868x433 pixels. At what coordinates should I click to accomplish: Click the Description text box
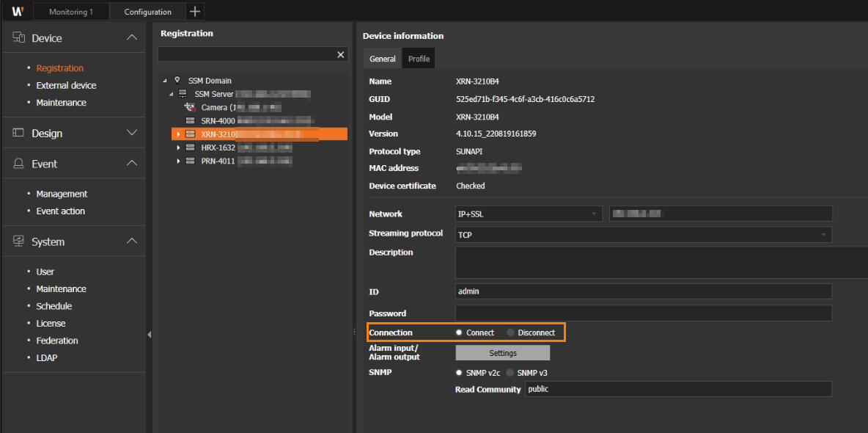pos(661,262)
